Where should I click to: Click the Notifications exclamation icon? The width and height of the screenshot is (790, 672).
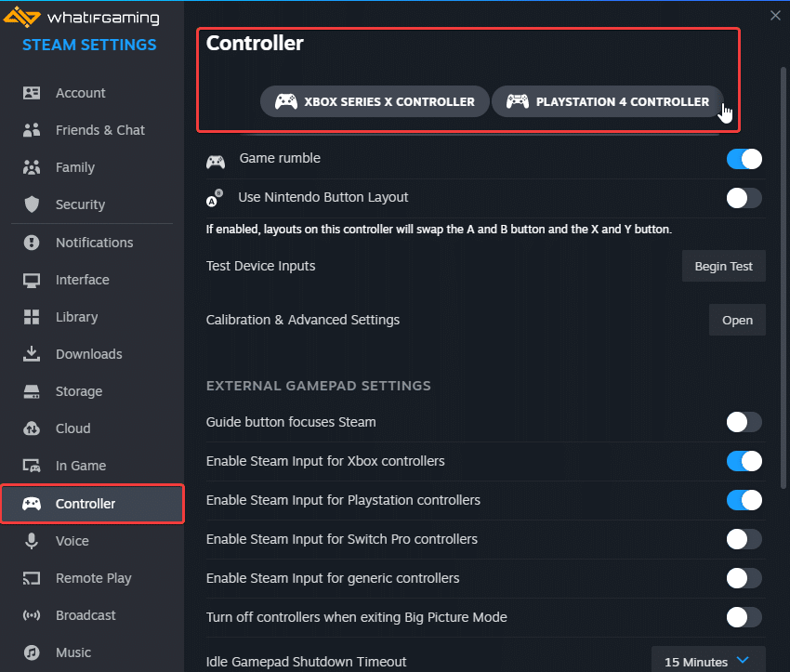(32, 243)
